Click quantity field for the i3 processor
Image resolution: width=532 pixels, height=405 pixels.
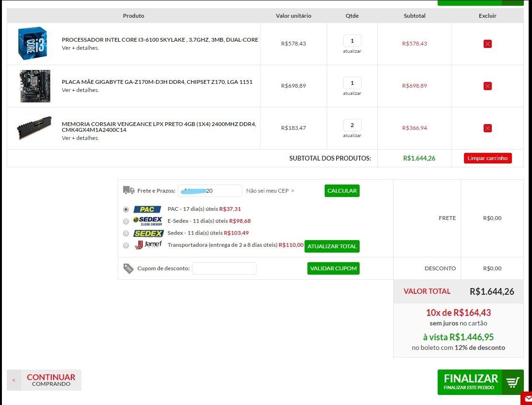pyautogui.click(x=352, y=41)
